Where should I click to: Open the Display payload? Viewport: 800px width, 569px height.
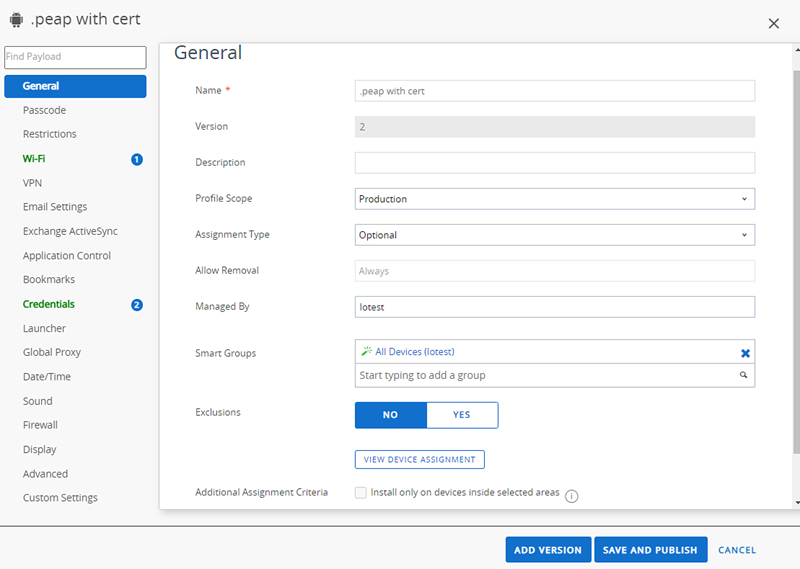(x=39, y=450)
